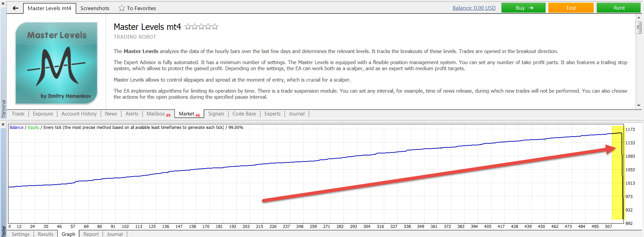Click the To Favorites star icon
The width and height of the screenshot is (644, 237).
tap(121, 8)
